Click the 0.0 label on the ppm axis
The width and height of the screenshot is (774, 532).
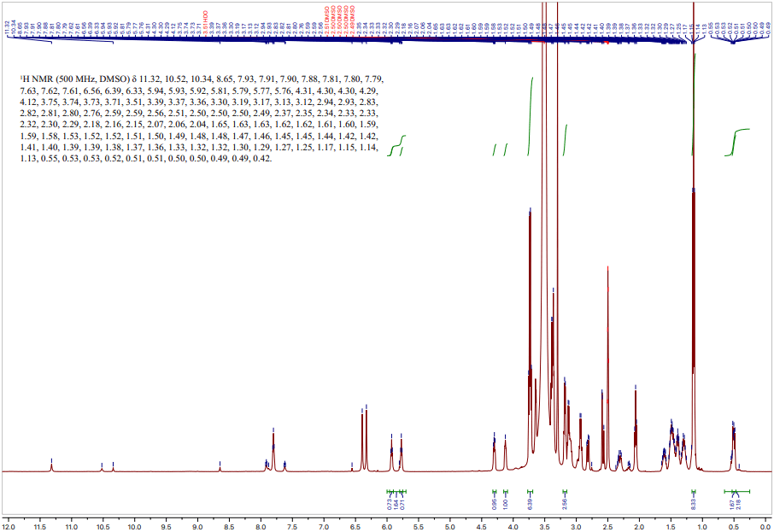(765, 525)
